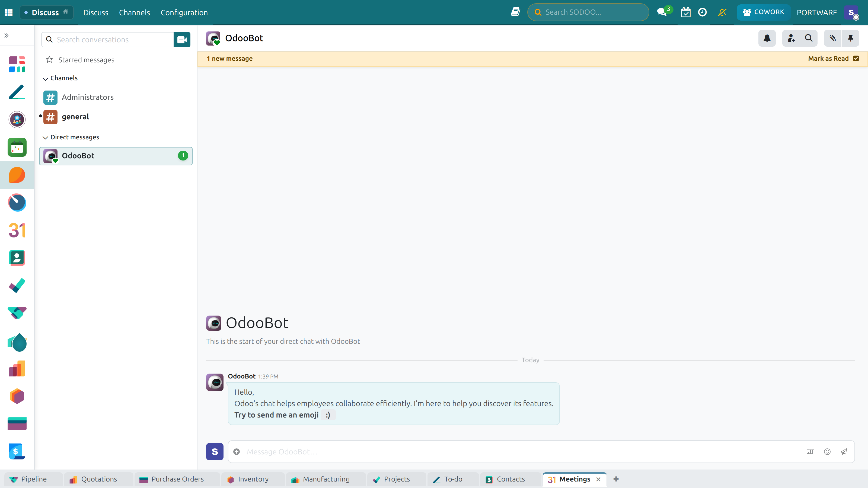
Task: Open the blue timer app in sidebar
Action: (x=17, y=203)
